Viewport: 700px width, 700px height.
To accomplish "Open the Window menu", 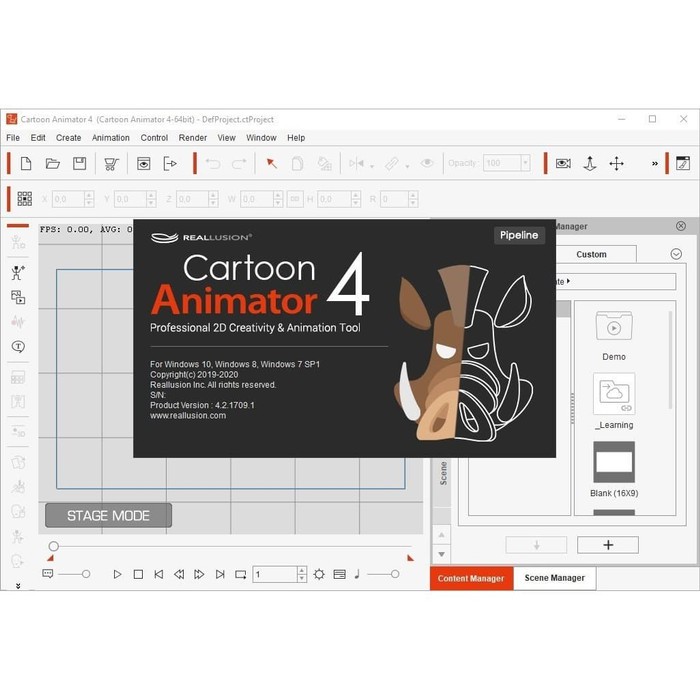I will point(261,138).
